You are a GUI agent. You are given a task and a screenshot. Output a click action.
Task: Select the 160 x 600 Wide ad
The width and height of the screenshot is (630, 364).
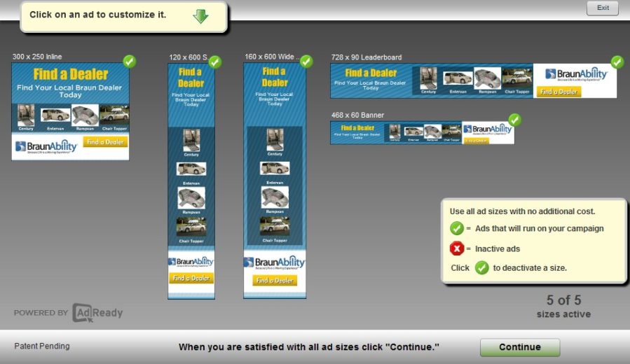coord(275,181)
